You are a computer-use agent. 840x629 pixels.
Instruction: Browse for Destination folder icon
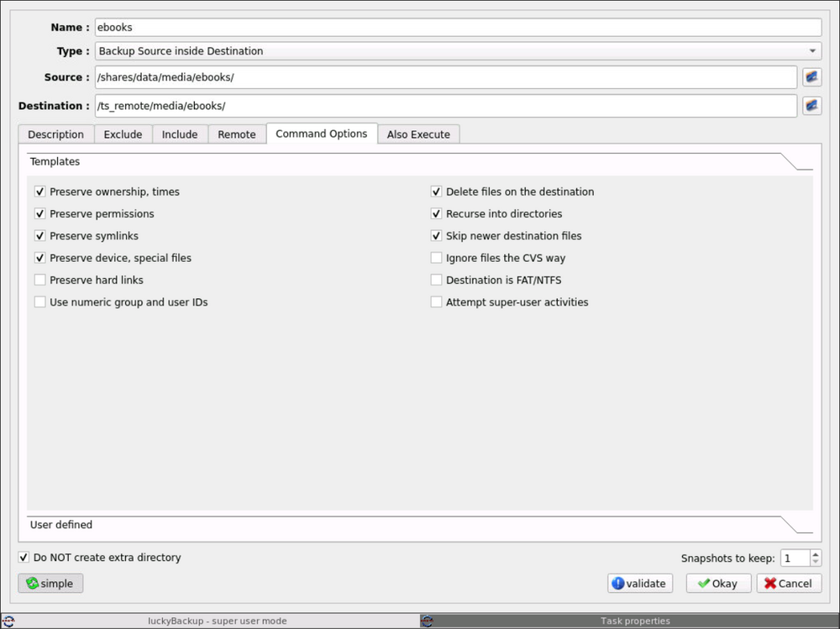pyautogui.click(x=811, y=106)
